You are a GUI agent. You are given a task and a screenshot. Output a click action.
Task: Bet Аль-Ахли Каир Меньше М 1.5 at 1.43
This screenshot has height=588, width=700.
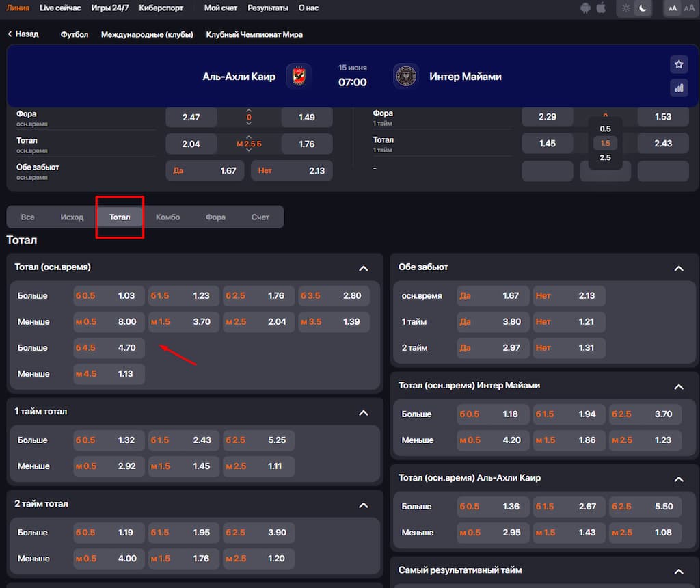tap(569, 532)
